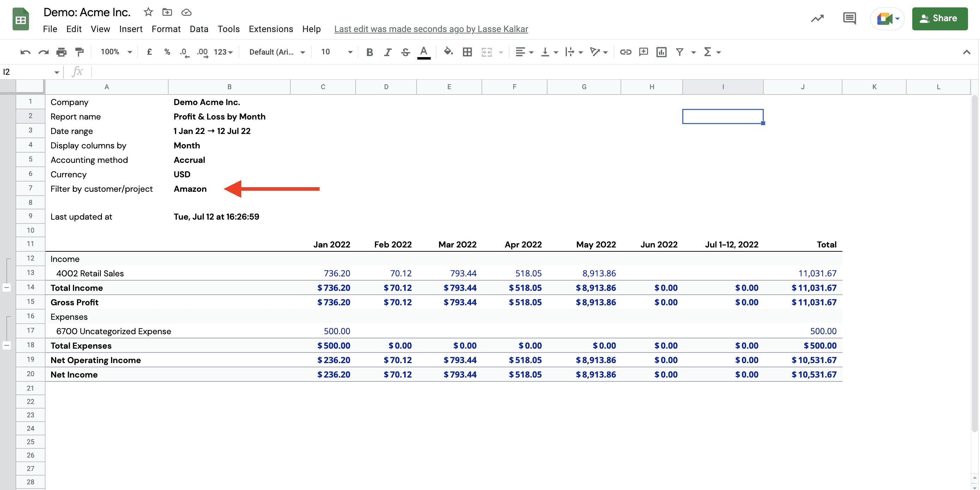Open the more number formats 123 dropdown
The image size is (980, 490).
[221, 52]
